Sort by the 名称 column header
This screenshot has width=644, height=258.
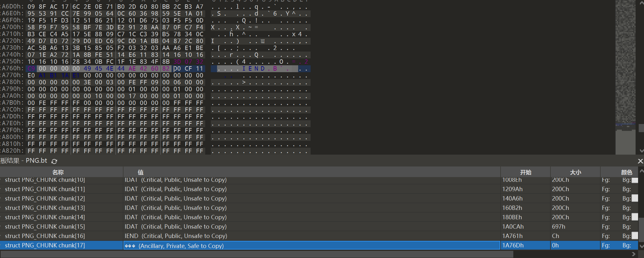click(61, 172)
